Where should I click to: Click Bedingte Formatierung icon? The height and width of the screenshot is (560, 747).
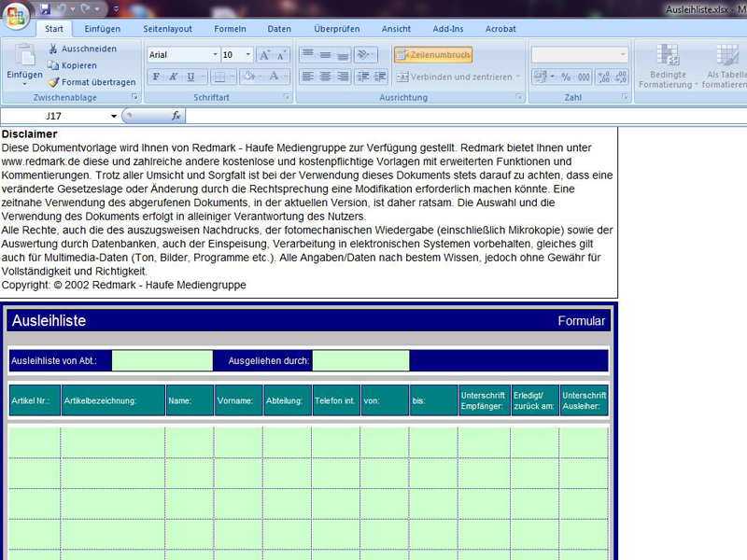667,55
